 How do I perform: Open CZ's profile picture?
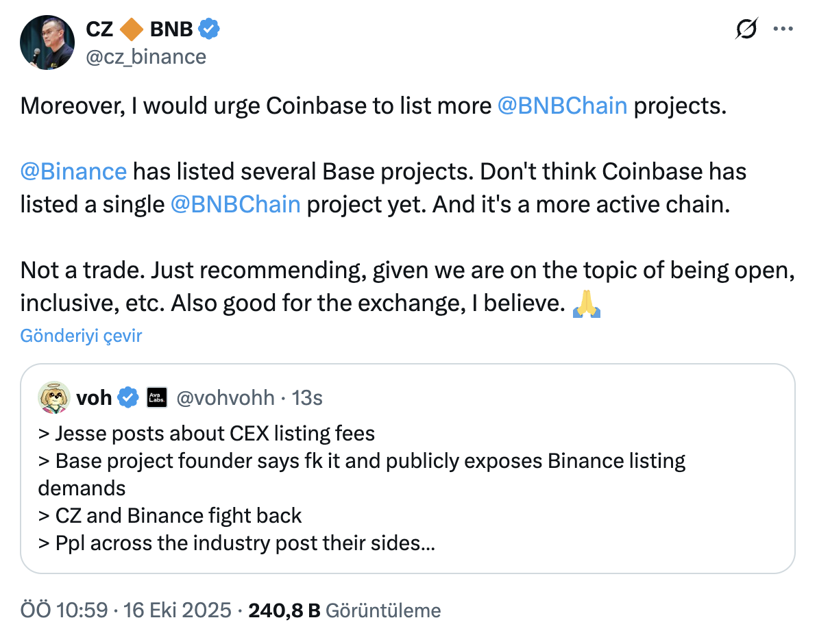pos(47,41)
